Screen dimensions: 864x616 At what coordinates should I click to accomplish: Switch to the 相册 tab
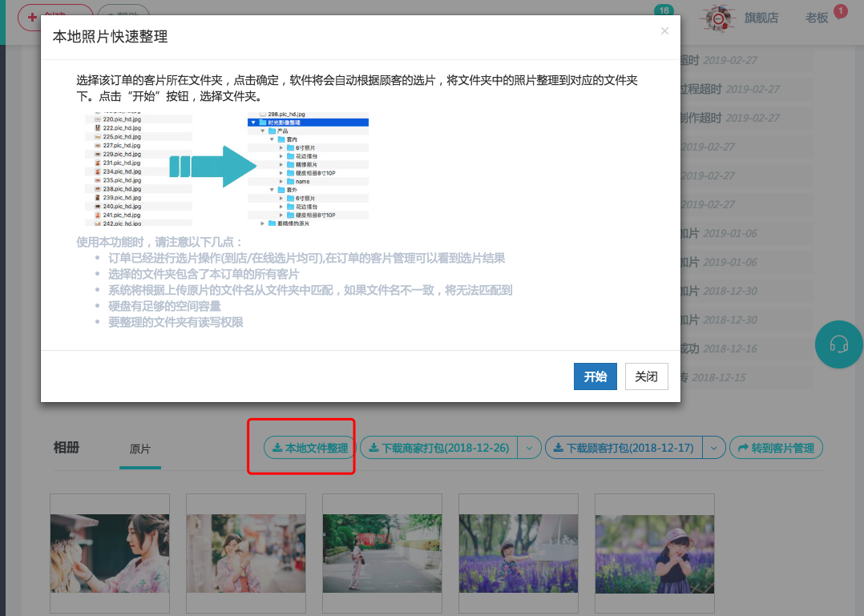coord(67,448)
